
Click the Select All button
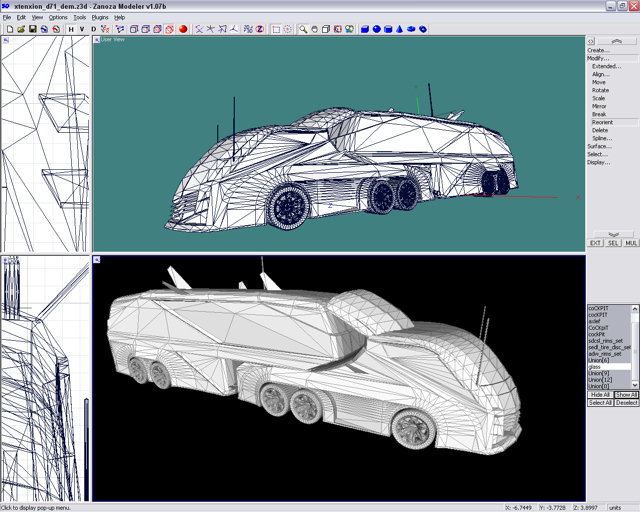tap(600, 403)
